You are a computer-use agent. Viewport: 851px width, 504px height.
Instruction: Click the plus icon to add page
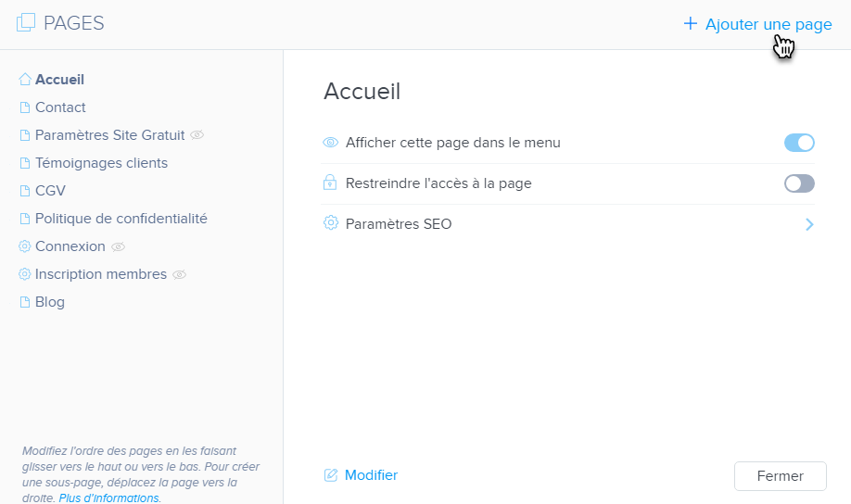pyautogui.click(x=690, y=24)
